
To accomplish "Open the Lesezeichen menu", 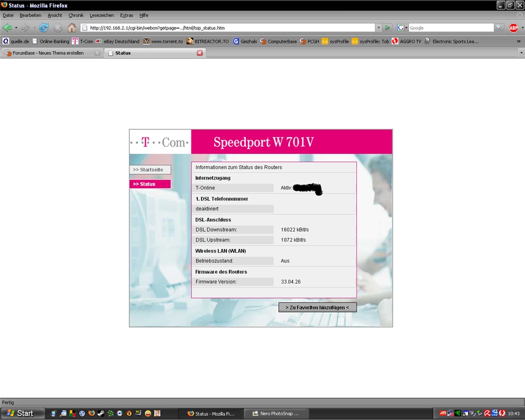I will pyautogui.click(x=102, y=15).
